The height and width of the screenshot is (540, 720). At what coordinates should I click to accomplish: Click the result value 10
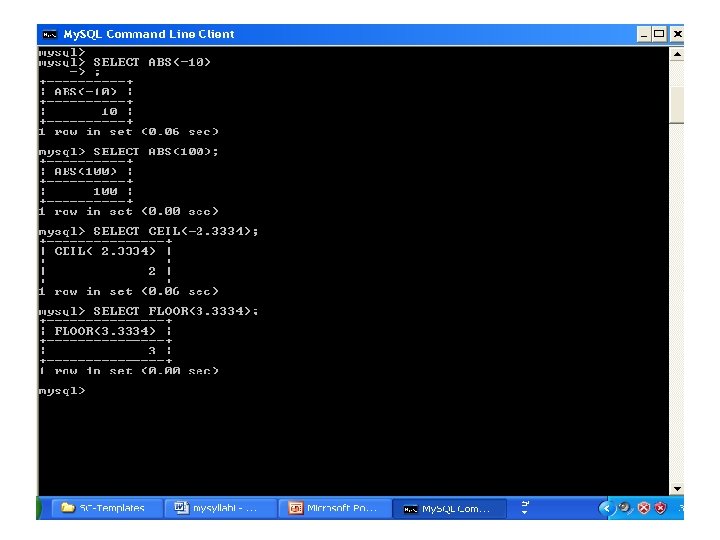click(x=109, y=112)
